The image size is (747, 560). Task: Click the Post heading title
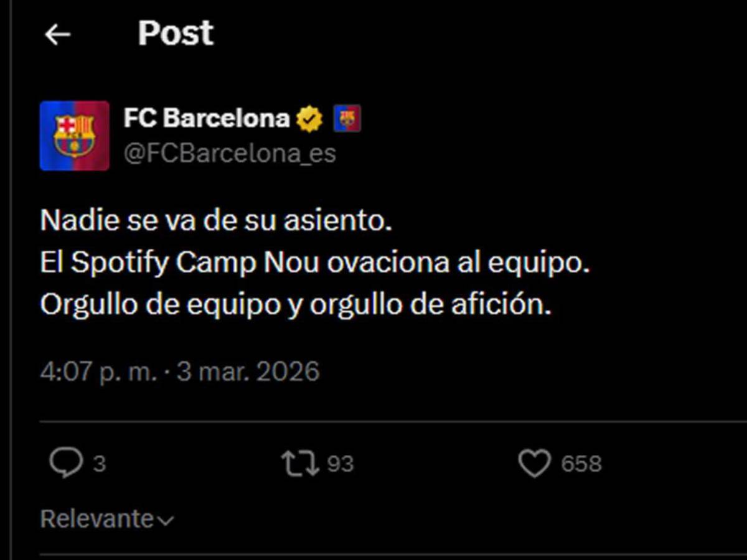tap(176, 34)
